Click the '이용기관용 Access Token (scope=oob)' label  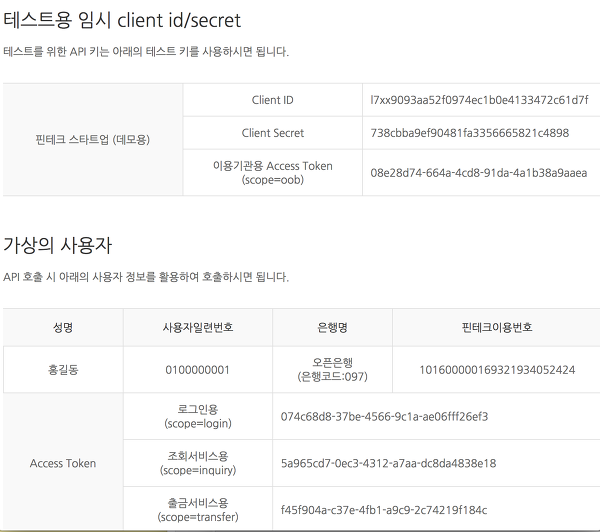[272, 173]
